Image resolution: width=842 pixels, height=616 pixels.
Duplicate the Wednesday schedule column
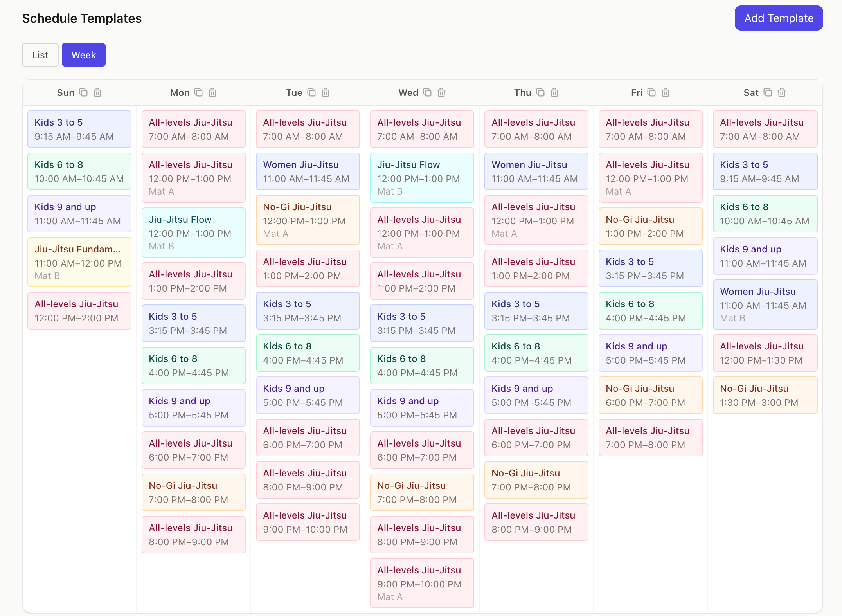[427, 92]
